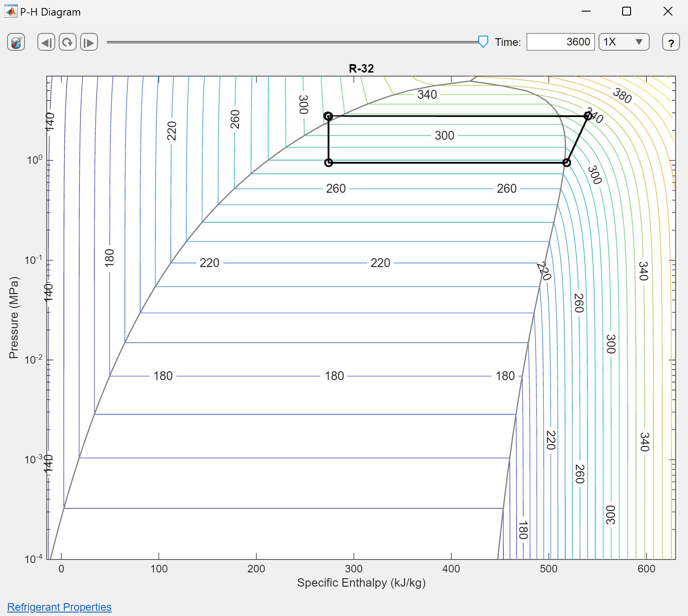Open the 1X playback speed dropdown
This screenshot has height=616, width=688.
pos(623,42)
